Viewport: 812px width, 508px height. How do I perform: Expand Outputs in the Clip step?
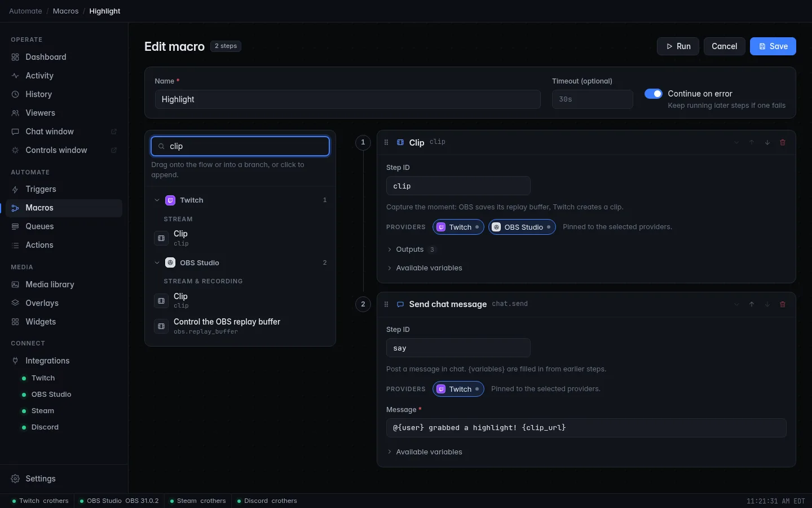[x=411, y=249]
